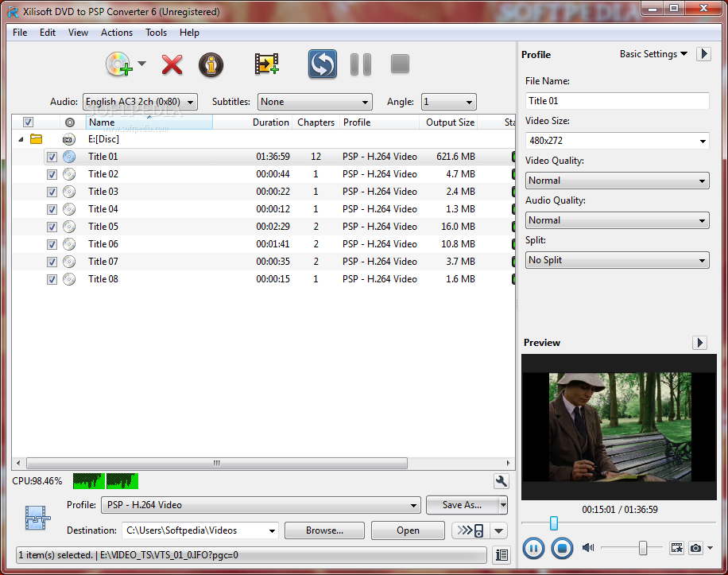Click the add profile filmstrip icon

click(x=266, y=64)
